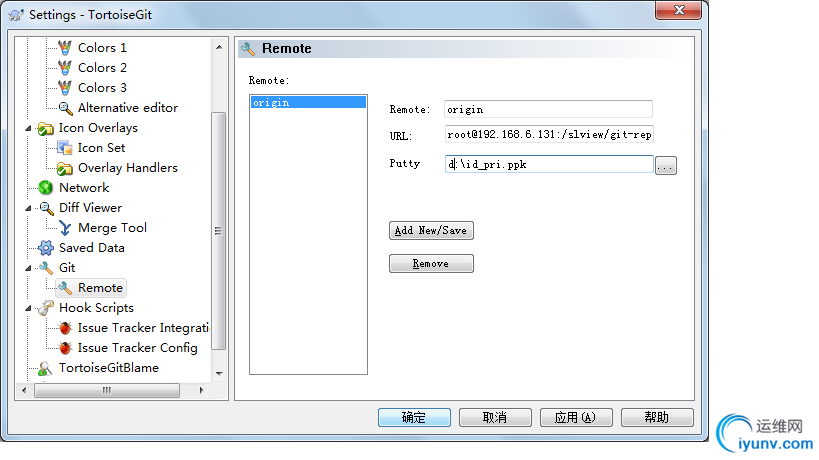Click the Network globe icon

(46, 187)
